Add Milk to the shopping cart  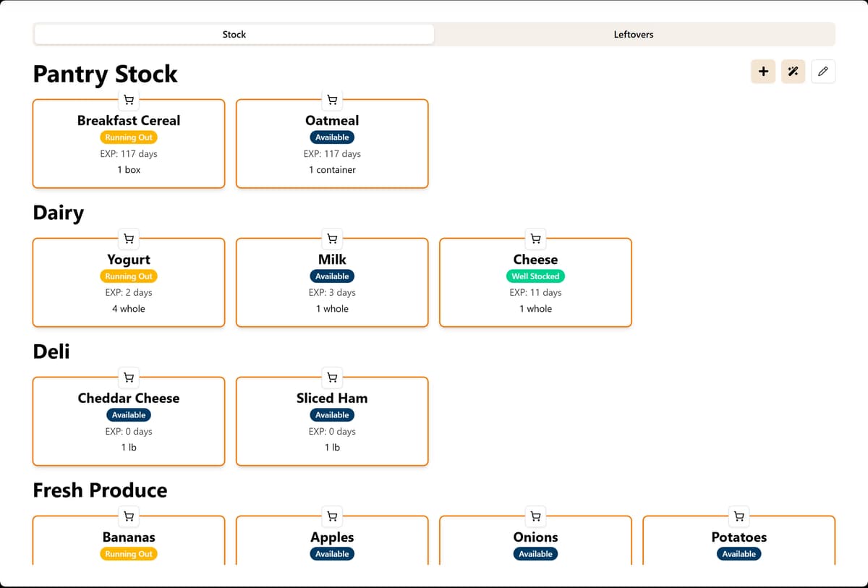(x=332, y=239)
